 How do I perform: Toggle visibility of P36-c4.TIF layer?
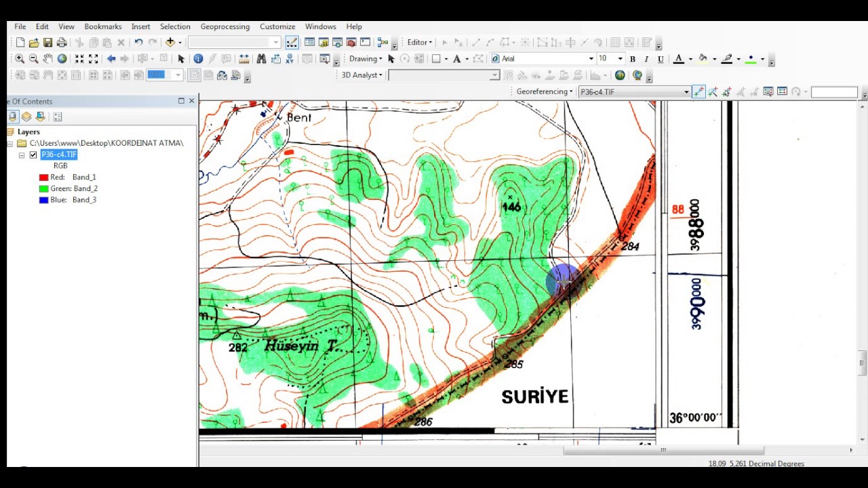tap(33, 155)
